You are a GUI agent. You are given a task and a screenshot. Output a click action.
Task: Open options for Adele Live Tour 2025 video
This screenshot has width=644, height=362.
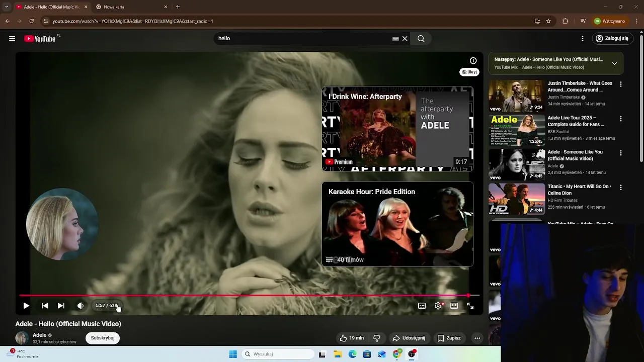click(621, 119)
